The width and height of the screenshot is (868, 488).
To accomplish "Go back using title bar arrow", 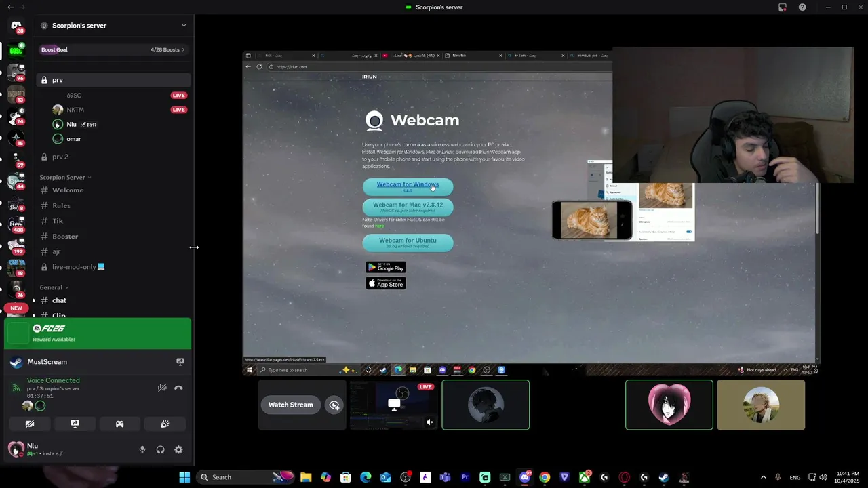I will pos(10,7).
